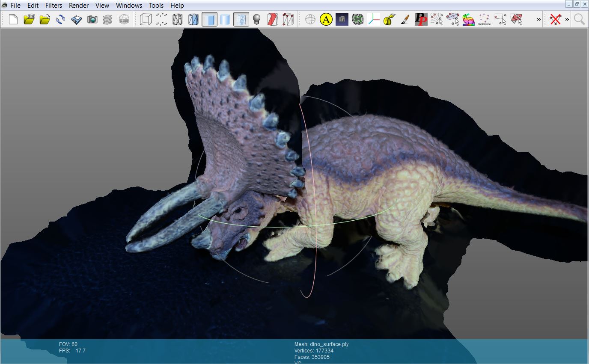Toggle selected-face rendering (red face prism)
Screen dimensions: 589x364
[273, 19]
